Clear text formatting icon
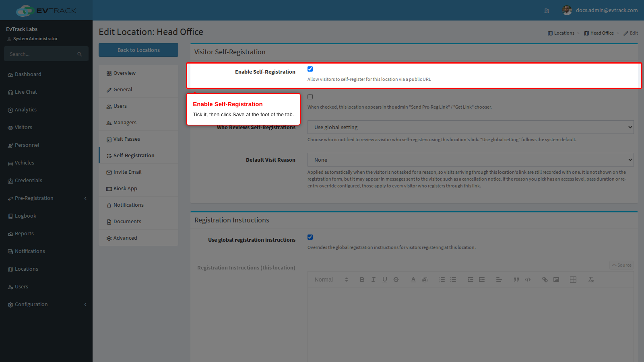This screenshot has width=644, height=362. [x=591, y=280]
